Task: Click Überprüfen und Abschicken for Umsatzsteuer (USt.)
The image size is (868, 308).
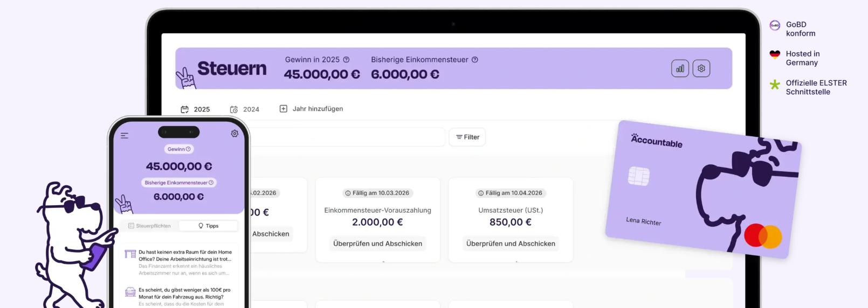Action: coord(511,244)
